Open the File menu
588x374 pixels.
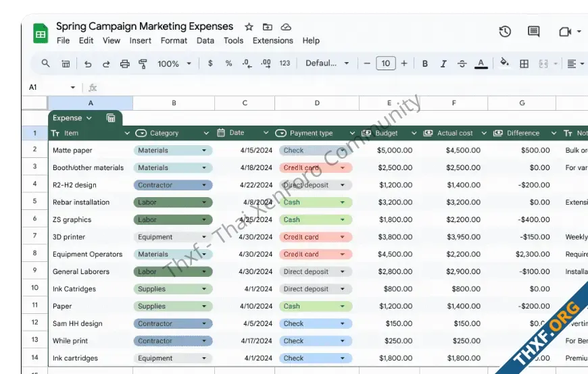[x=63, y=41]
